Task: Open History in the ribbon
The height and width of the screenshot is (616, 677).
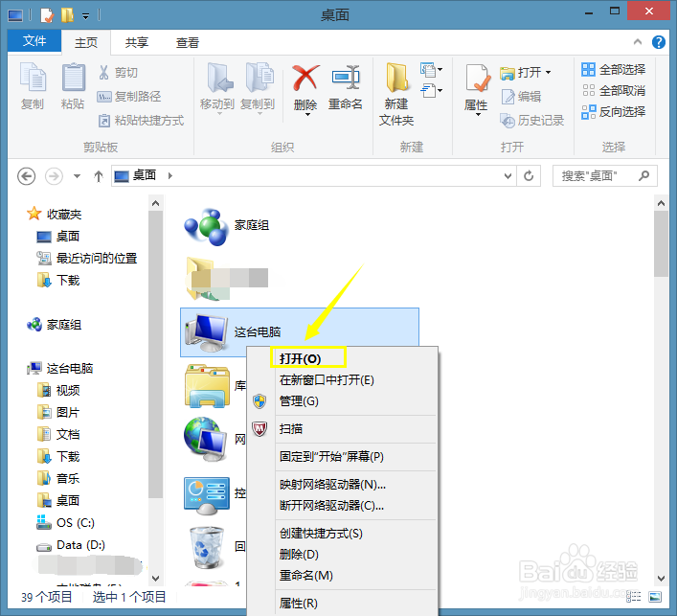Action: coord(532,121)
